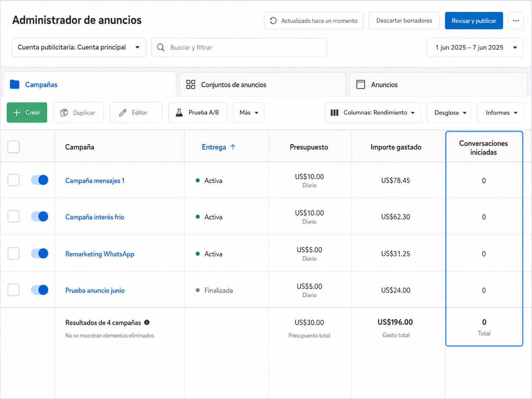This screenshot has width=532, height=399.
Task: Open the Prueba anuncio junio link
Action: (x=95, y=290)
